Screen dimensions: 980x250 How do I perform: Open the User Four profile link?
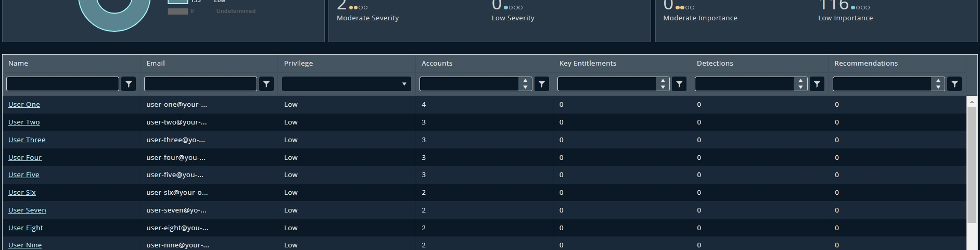[25, 157]
